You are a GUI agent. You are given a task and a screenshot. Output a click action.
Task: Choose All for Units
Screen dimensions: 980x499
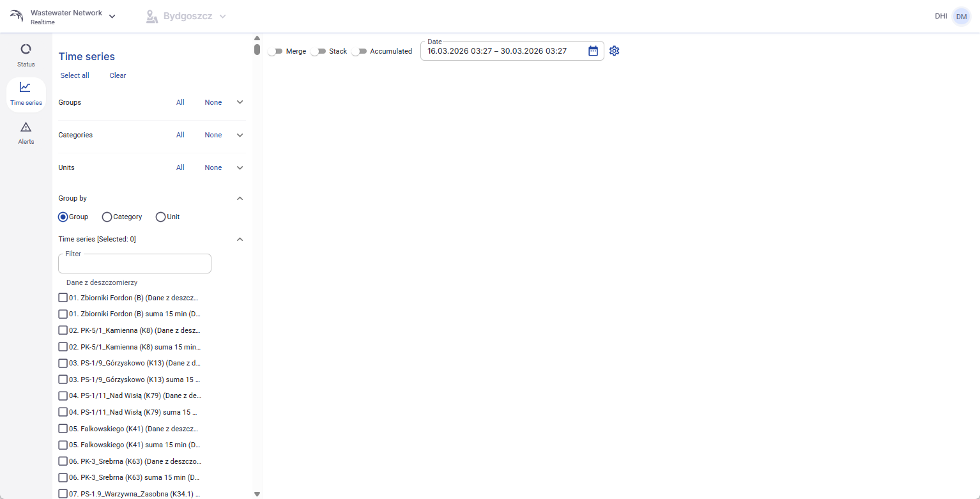180,167
